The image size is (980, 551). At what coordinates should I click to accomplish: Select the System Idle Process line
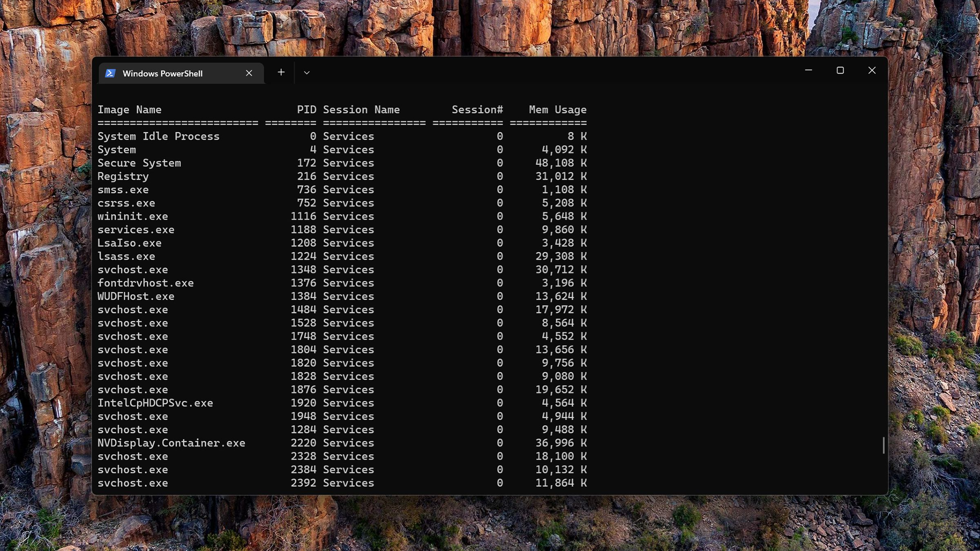[159, 136]
